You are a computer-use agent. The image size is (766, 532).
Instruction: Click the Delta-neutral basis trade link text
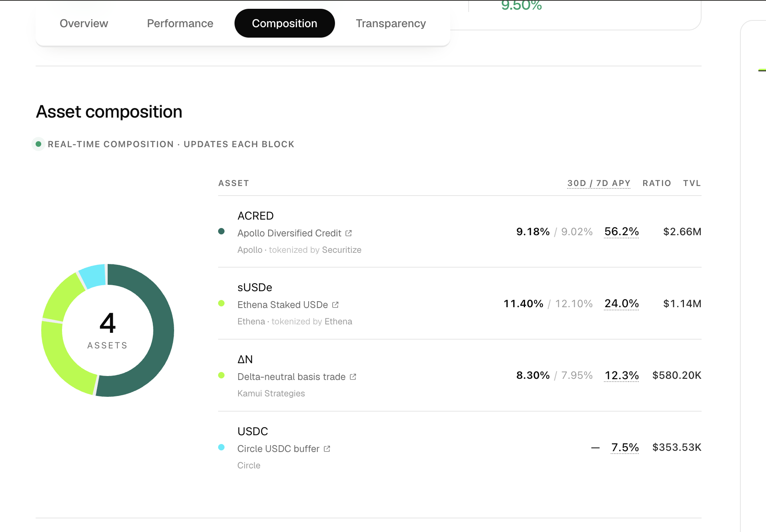291,377
